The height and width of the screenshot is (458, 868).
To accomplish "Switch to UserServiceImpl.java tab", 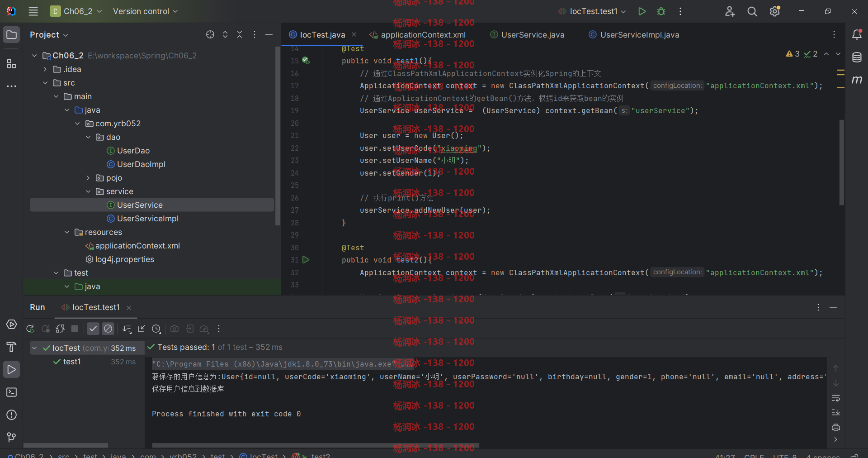I will (x=634, y=35).
